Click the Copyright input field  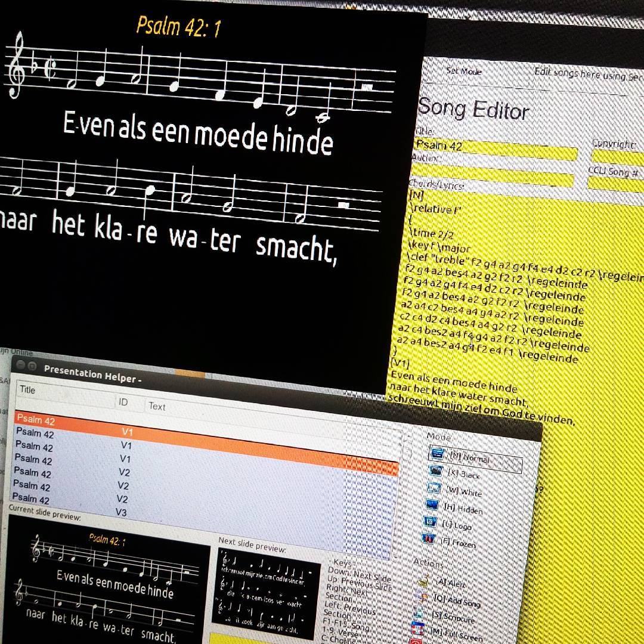point(617,157)
